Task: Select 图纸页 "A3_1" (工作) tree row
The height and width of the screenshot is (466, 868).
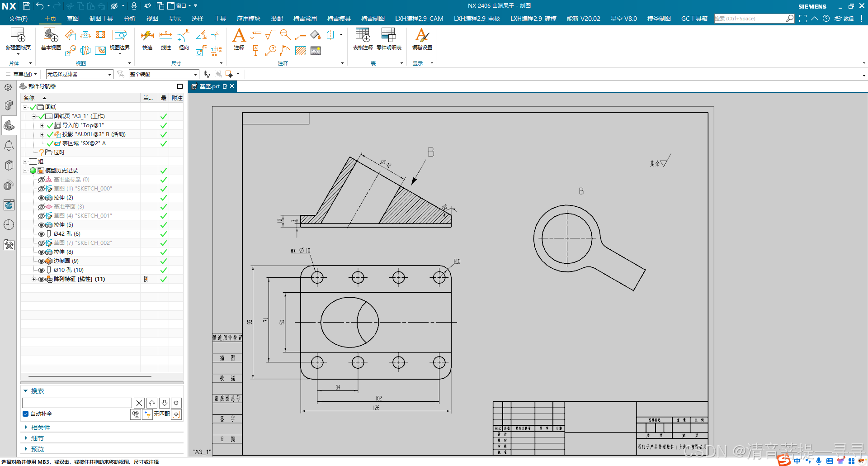Action: pos(79,116)
